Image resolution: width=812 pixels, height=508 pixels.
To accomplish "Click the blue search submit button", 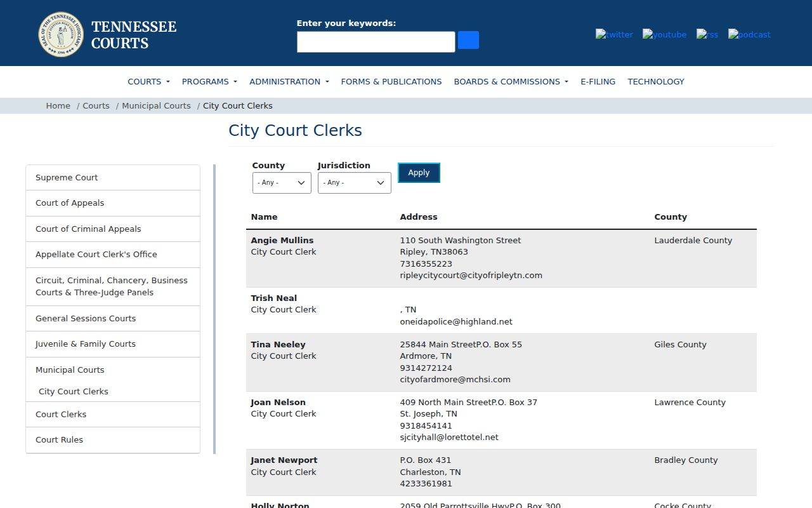I will 468,40.
